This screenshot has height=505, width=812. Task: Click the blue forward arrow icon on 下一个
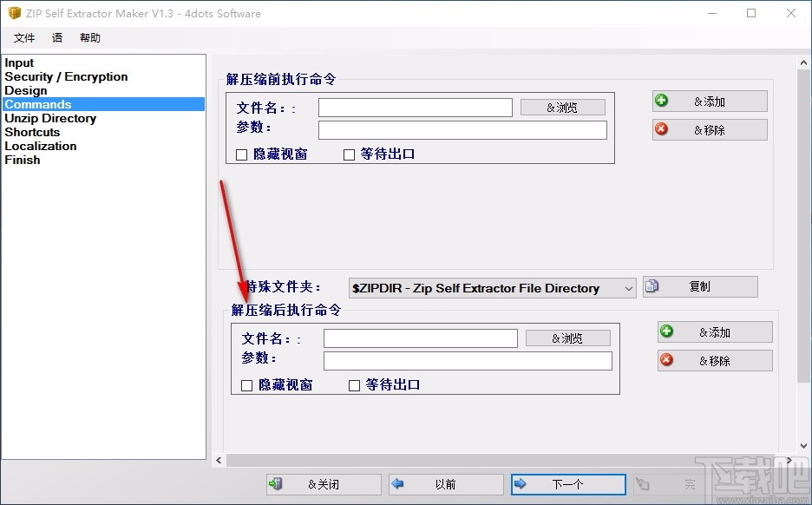(x=520, y=484)
